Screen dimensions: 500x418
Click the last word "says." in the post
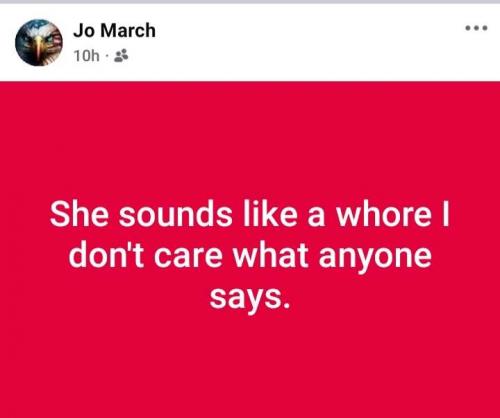(249, 298)
